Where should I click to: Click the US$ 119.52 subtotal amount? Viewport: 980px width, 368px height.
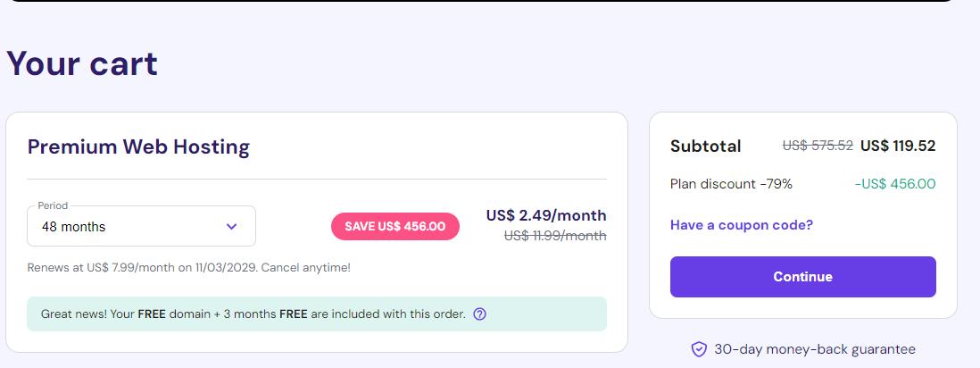898,146
